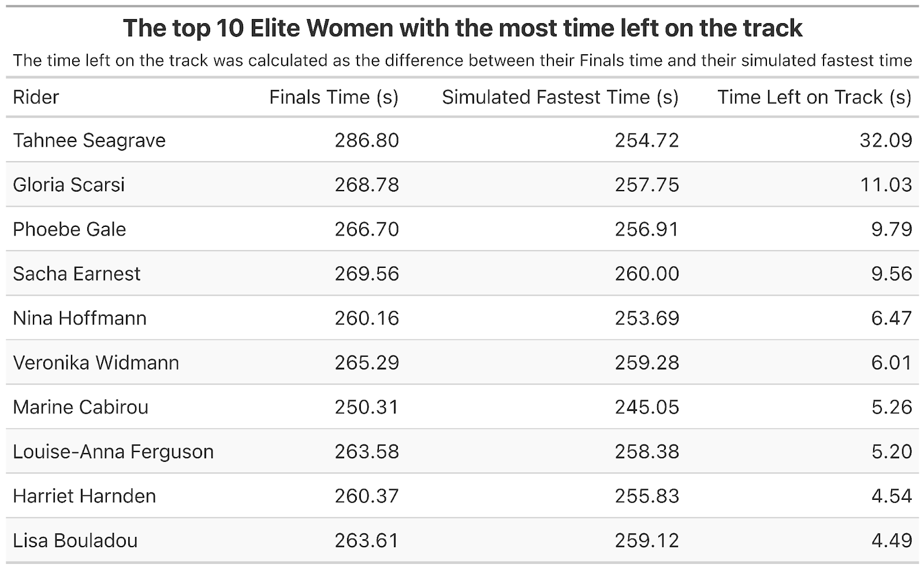This screenshot has width=924, height=568.
Task: Click the Rider column header
Action: point(36,97)
